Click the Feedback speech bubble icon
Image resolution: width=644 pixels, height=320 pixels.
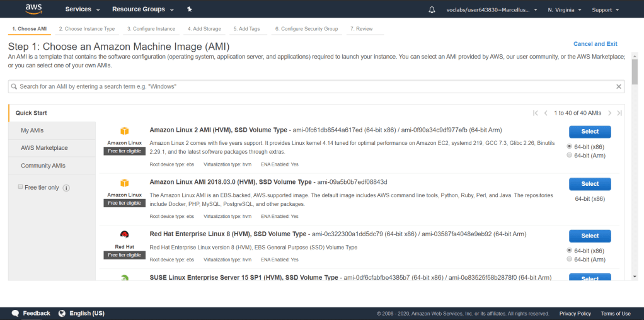click(16, 313)
